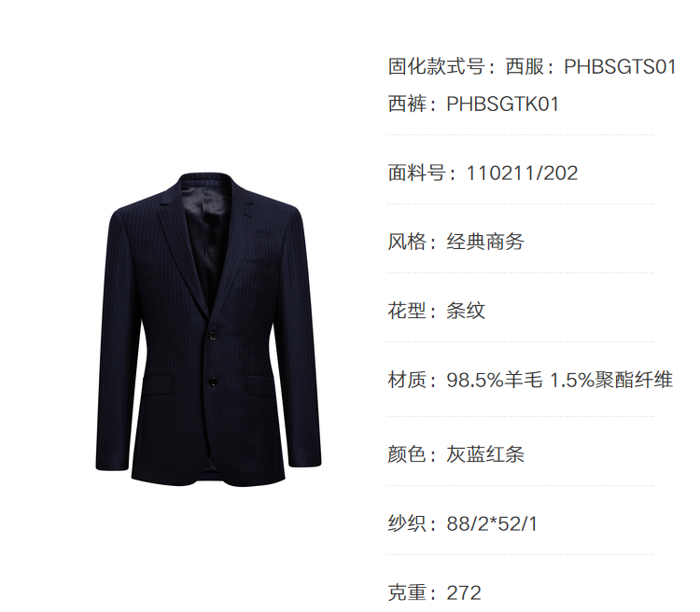Image resolution: width=700 pixels, height=612 pixels.
Task: Click the fabric number 110211/202
Action: click(x=522, y=174)
